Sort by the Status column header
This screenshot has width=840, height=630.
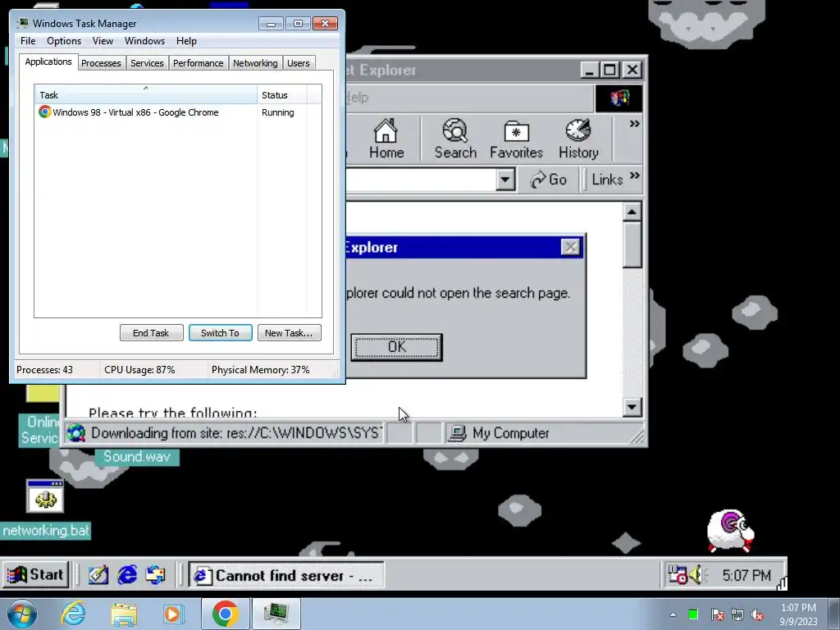pos(281,94)
